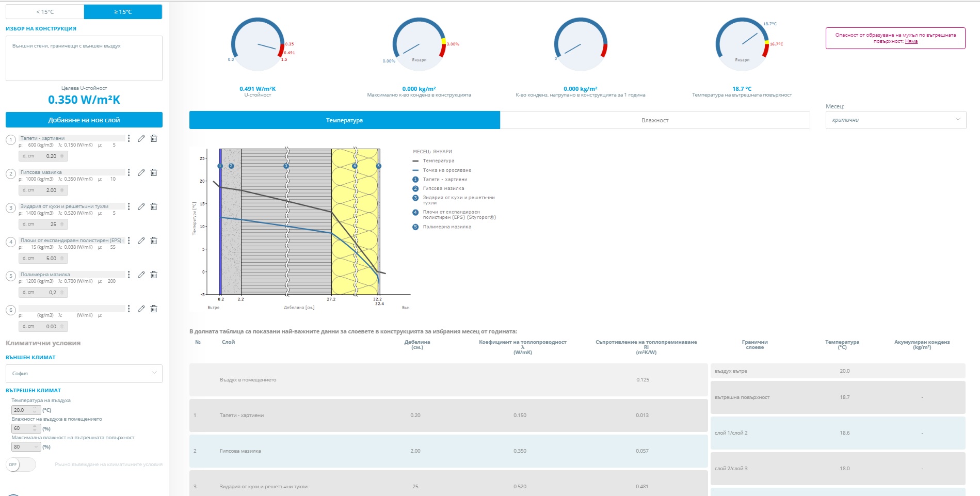Click the Няма mold risk link
Image resolution: width=980 pixels, height=496 pixels.
(x=911, y=41)
